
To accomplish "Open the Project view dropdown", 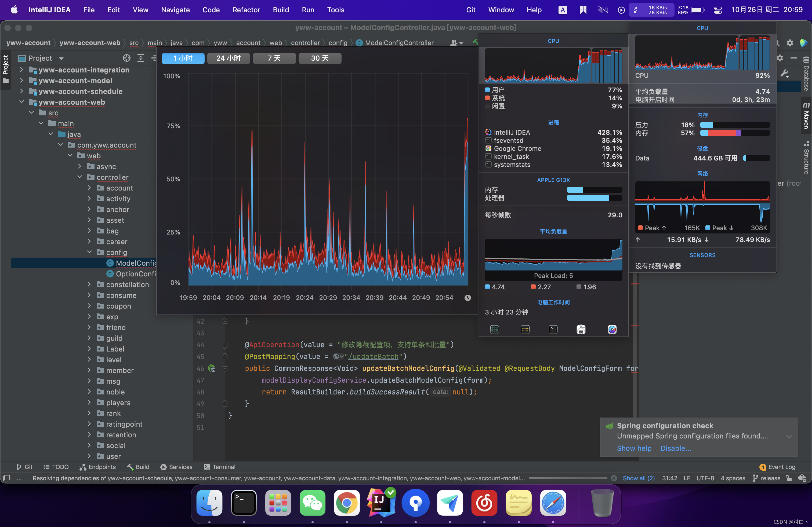I will [61, 58].
